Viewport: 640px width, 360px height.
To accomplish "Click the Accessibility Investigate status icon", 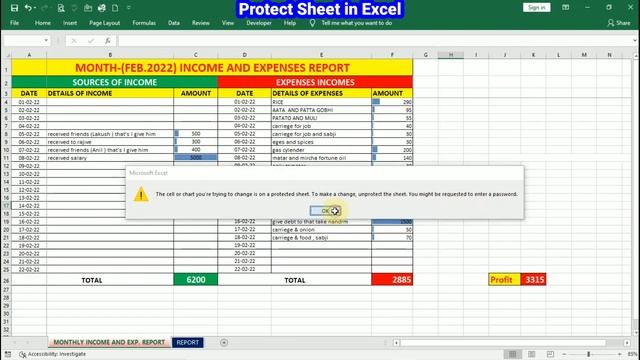I will point(23,354).
